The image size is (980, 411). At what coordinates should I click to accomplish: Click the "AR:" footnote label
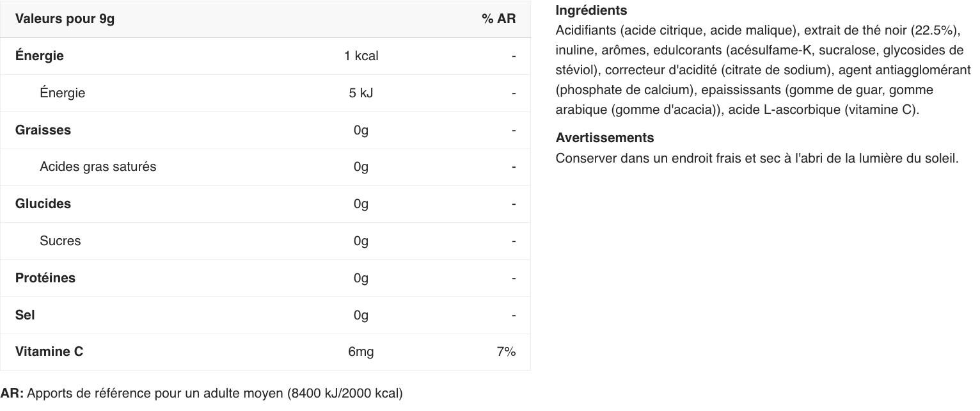(12, 393)
